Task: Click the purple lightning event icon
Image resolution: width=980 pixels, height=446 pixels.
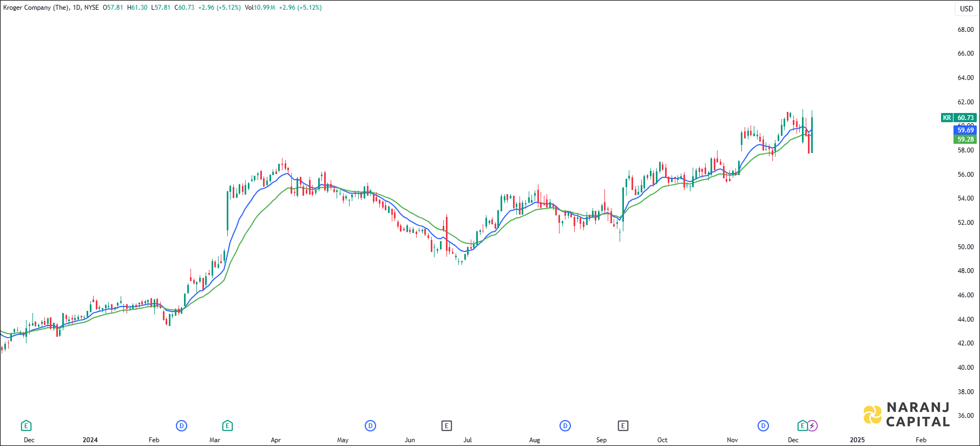Action: point(812,426)
